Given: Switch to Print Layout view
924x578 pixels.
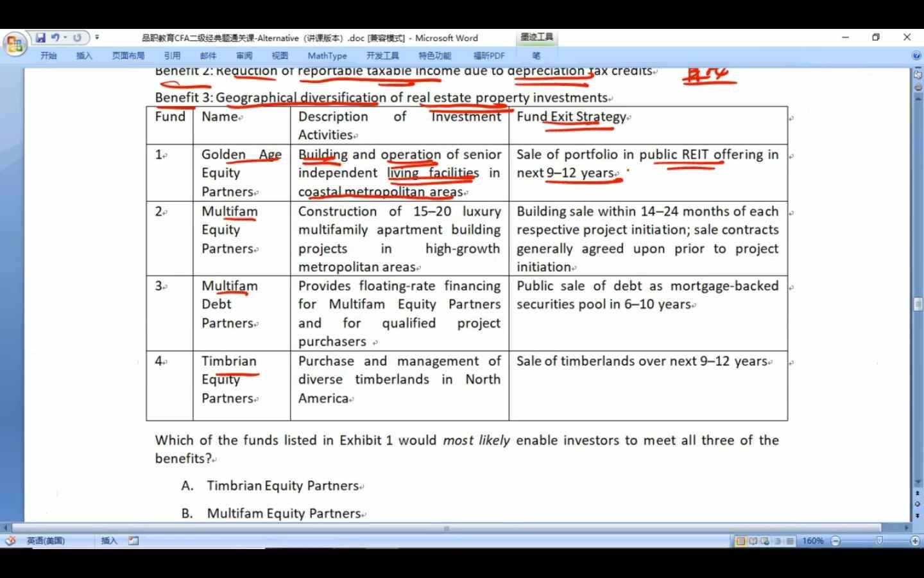Looking at the screenshot, I should (x=740, y=541).
